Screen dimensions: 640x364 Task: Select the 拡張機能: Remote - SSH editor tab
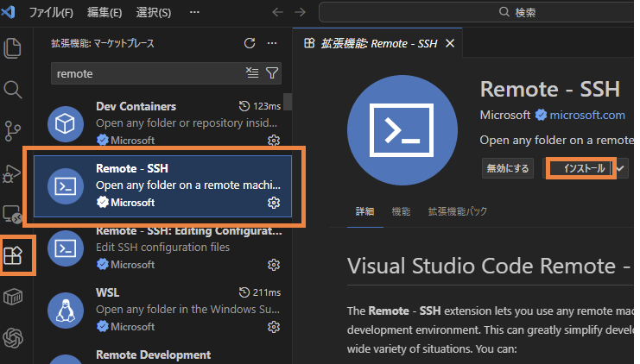pyautogui.click(x=378, y=43)
